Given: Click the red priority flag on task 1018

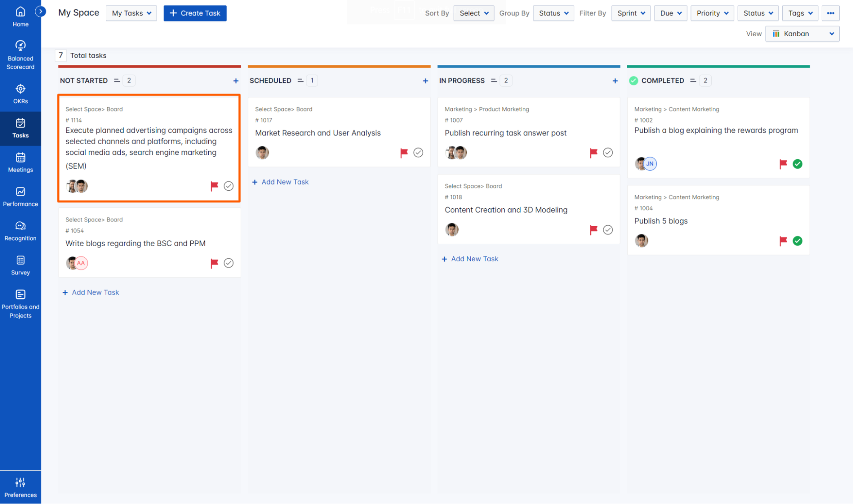Looking at the screenshot, I should [593, 230].
